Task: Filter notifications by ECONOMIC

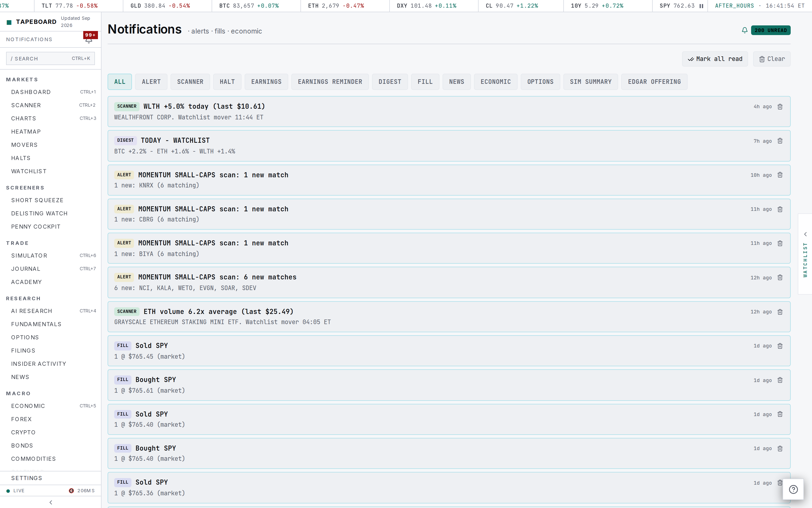Action: click(496, 82)
